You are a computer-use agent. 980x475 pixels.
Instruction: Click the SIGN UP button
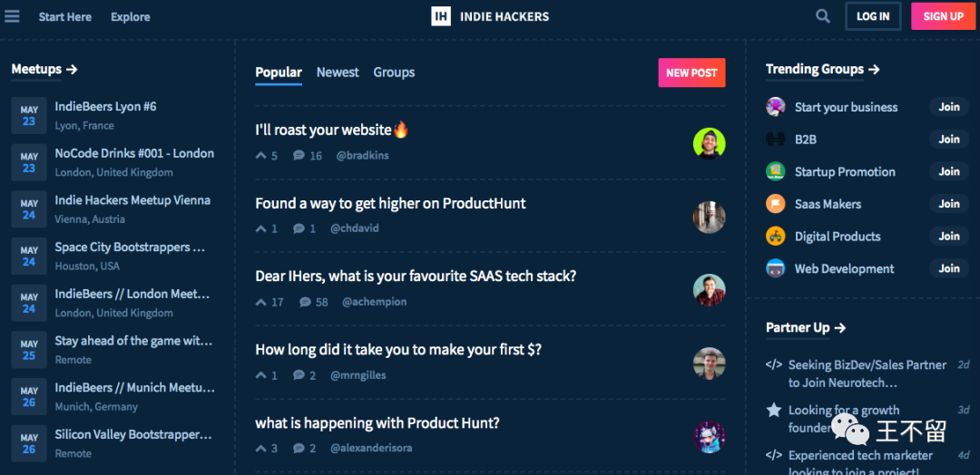point(943,16)
